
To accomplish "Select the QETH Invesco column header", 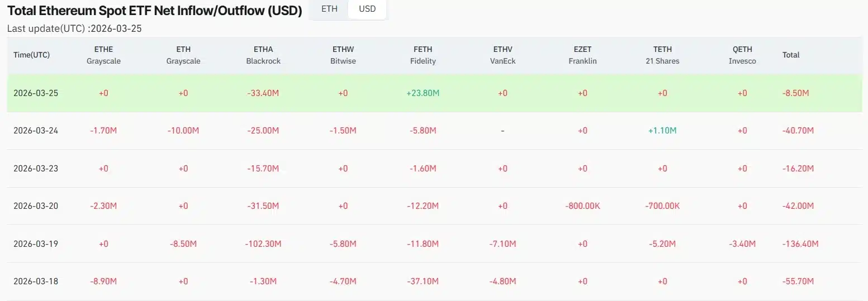I will [742, 55].
